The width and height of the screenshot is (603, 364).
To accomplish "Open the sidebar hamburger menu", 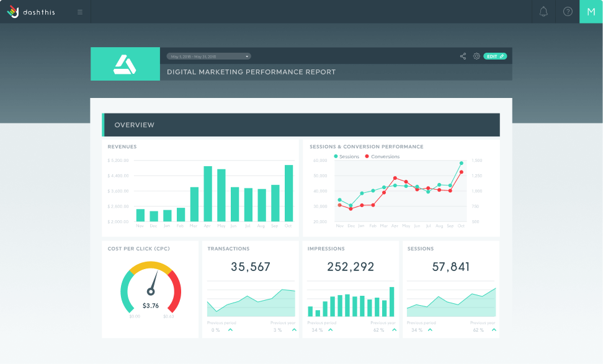I will [x=79, y=11].
